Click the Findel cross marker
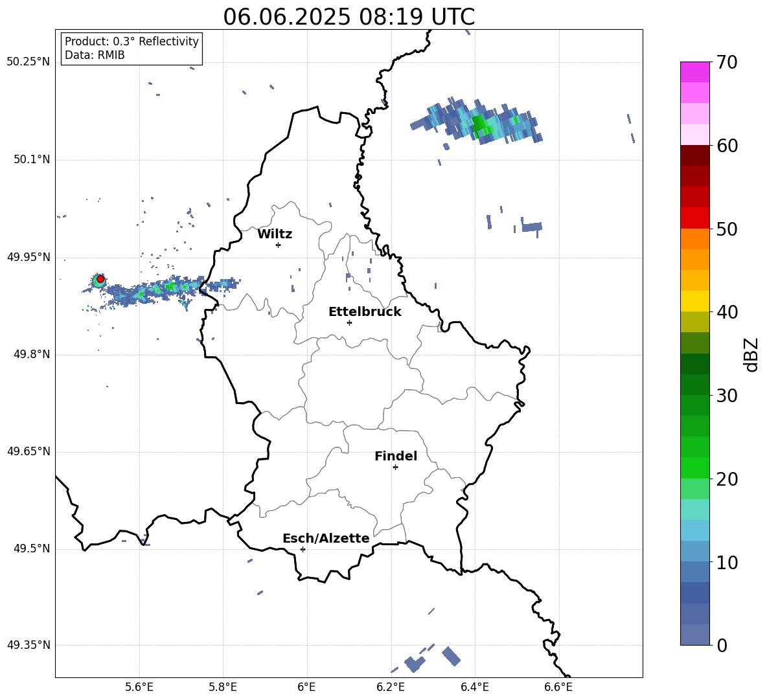 (x=395, y=468)
